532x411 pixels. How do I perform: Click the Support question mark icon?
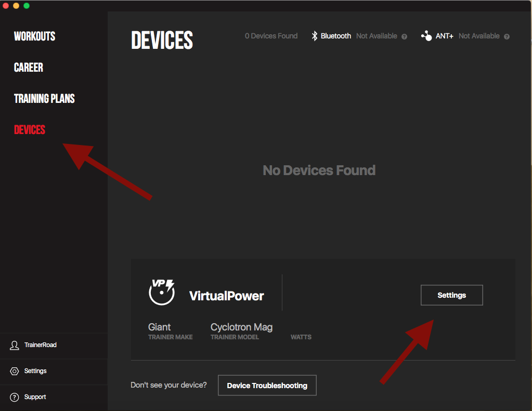14,397
